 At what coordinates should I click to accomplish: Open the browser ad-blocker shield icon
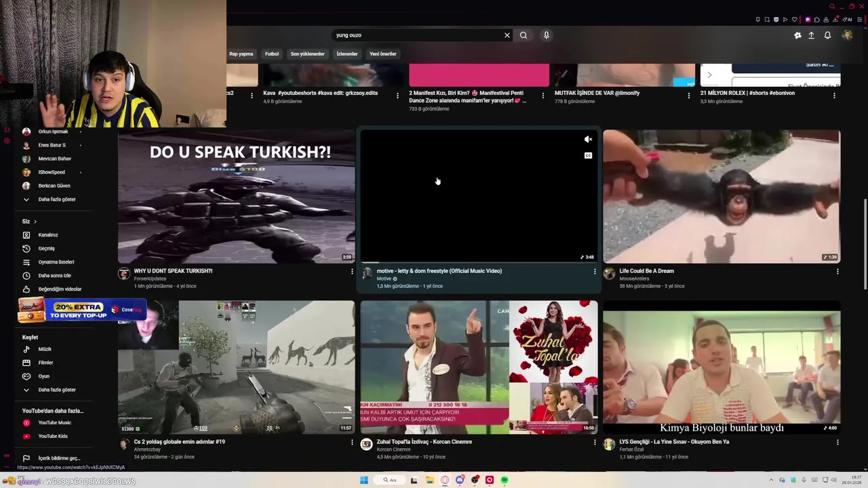776,20
